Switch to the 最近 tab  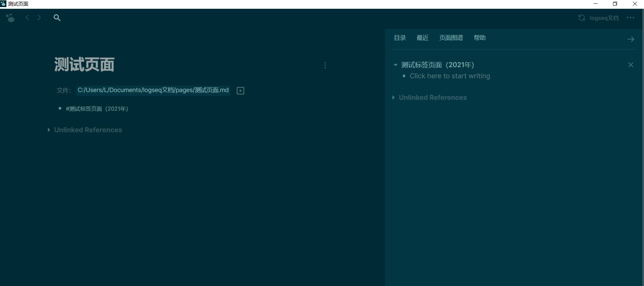[422, 38]
